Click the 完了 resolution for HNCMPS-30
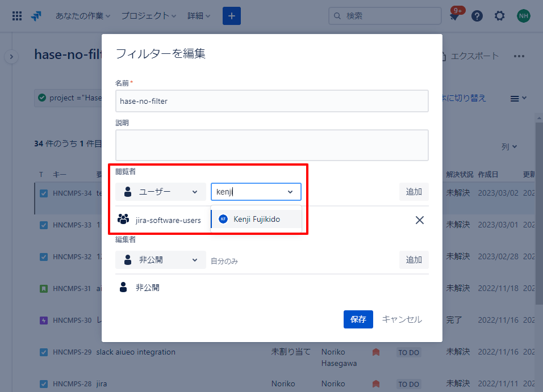The width and height of the screenshot is (543, 392). [x=454, y=320]
